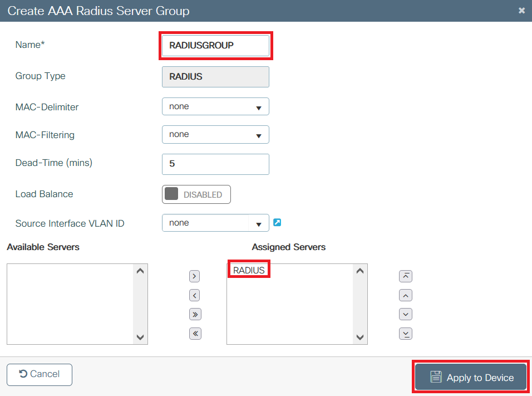Move assigned server up one position
Image resolution: width=532 pixels, height=396 pixels.
tap(406, 295)
